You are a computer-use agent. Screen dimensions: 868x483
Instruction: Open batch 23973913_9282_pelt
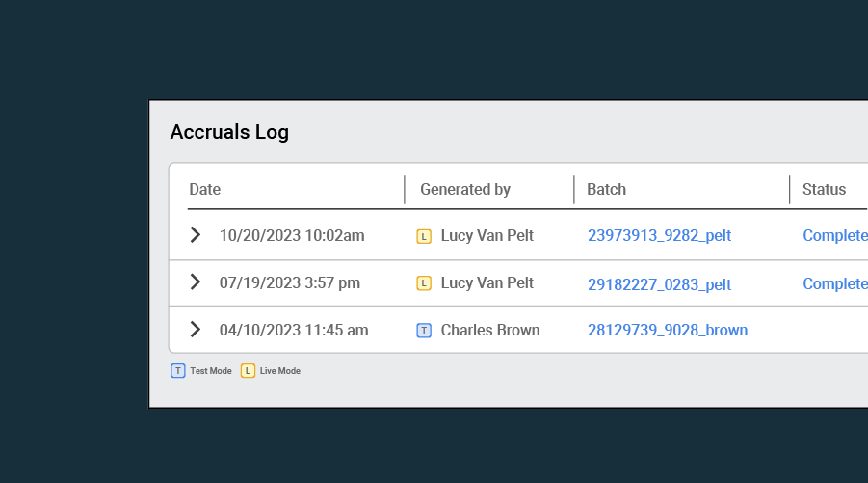[659, 236]
